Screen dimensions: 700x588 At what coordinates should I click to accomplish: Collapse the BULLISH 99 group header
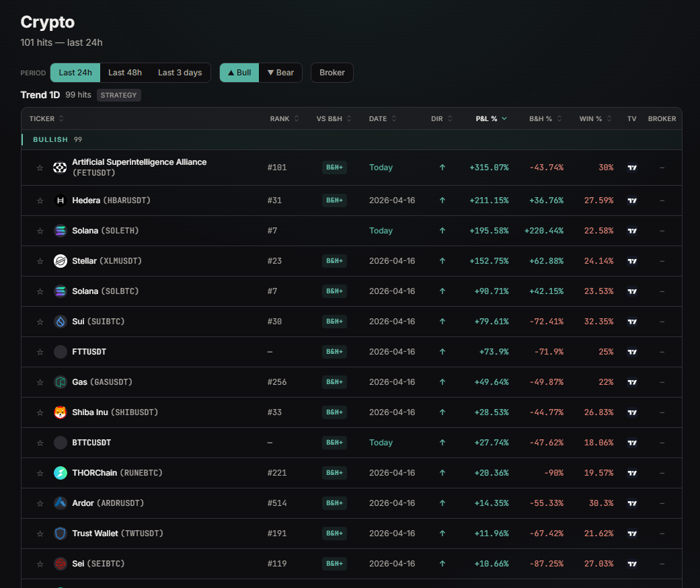pyautogui.click(x=351, y=139)
